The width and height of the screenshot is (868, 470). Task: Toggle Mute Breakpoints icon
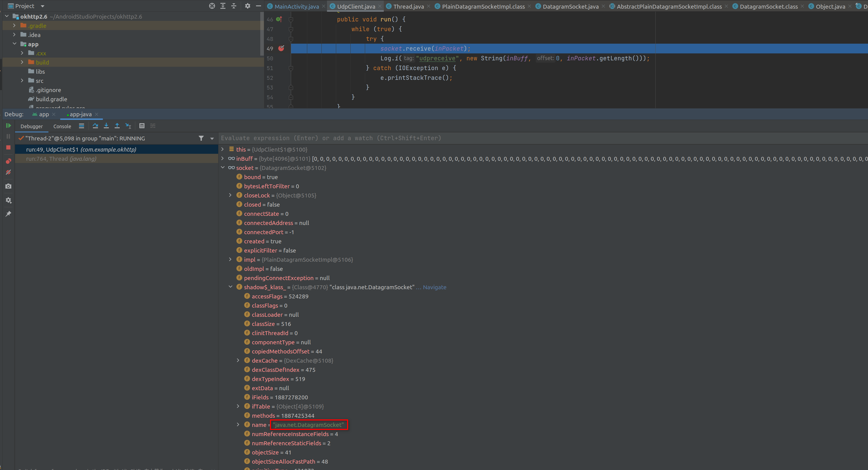tap(8, 172)
